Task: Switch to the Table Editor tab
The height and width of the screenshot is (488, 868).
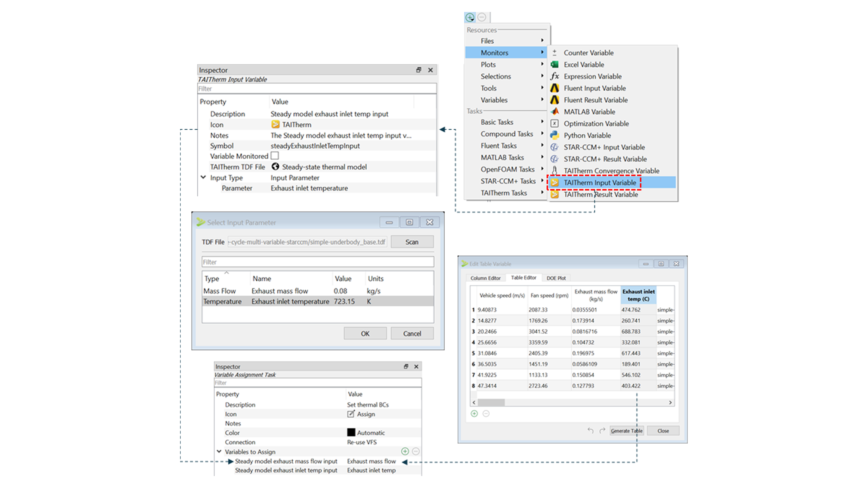Action: pos(523,278)
